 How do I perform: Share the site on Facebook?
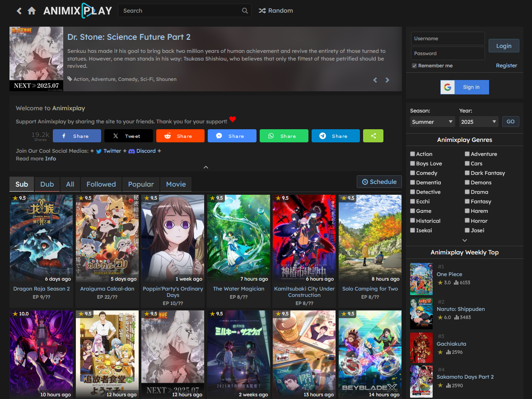click(77, 136)
